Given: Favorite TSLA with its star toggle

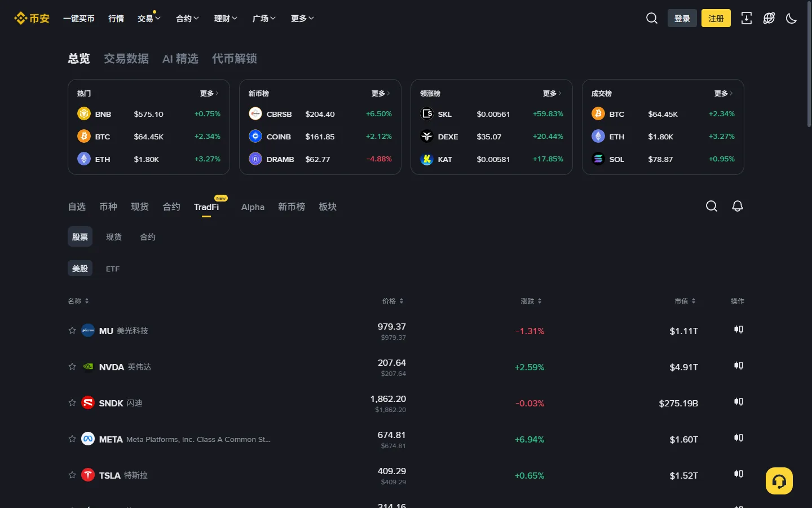Looking at the screenshot, I should [x=72, y=475].
